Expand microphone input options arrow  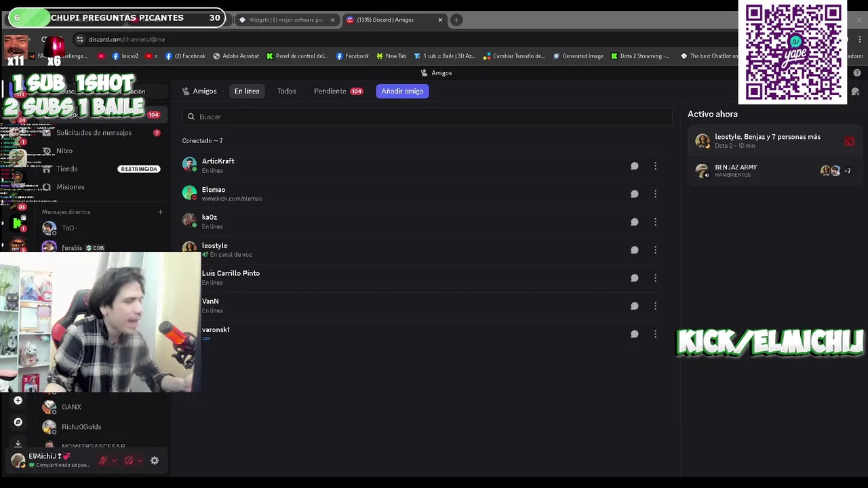coord(114,460)
